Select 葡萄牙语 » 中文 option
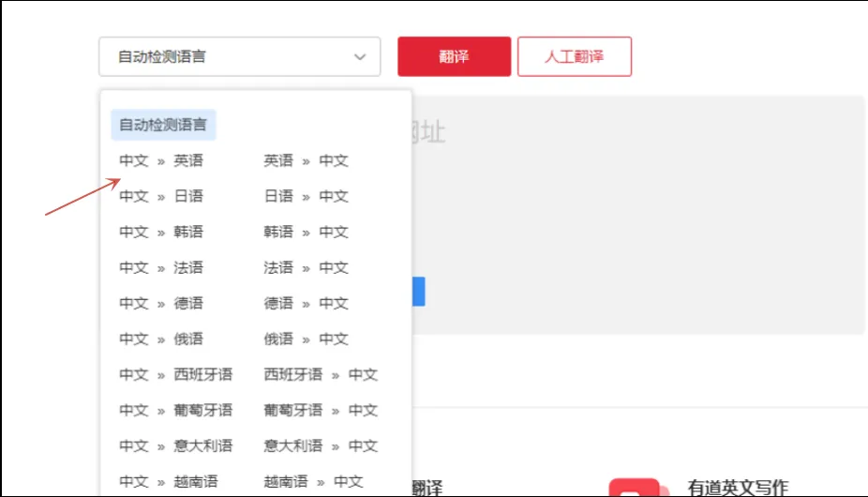Screen dimensions: 868x497 coord(321,410)
